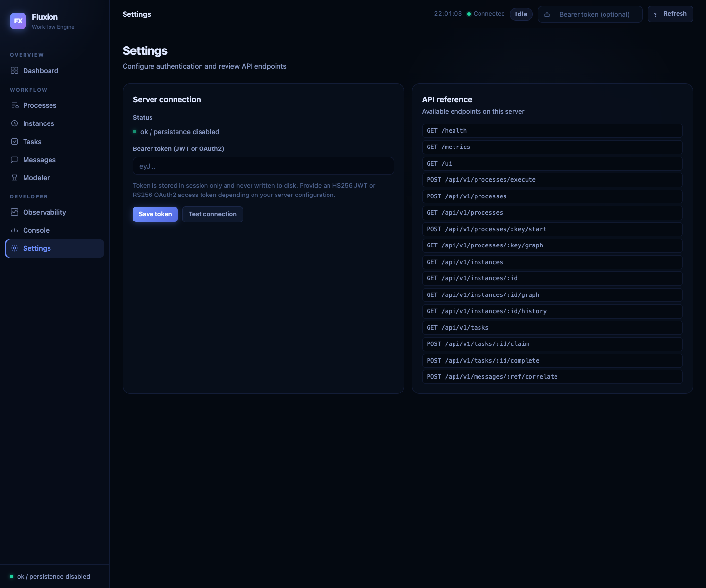
Task: Click the Messages speech bubble icon
Action: point(14,160)
